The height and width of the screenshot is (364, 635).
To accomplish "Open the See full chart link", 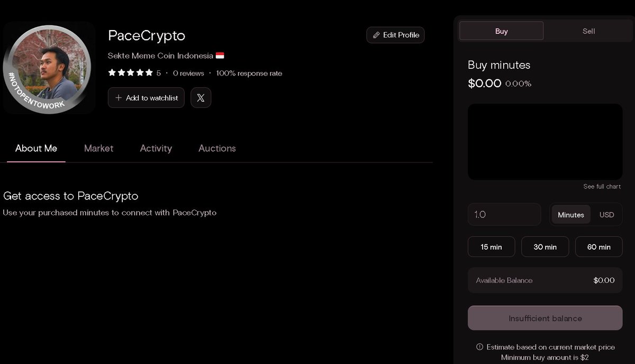I will point(602,187).
